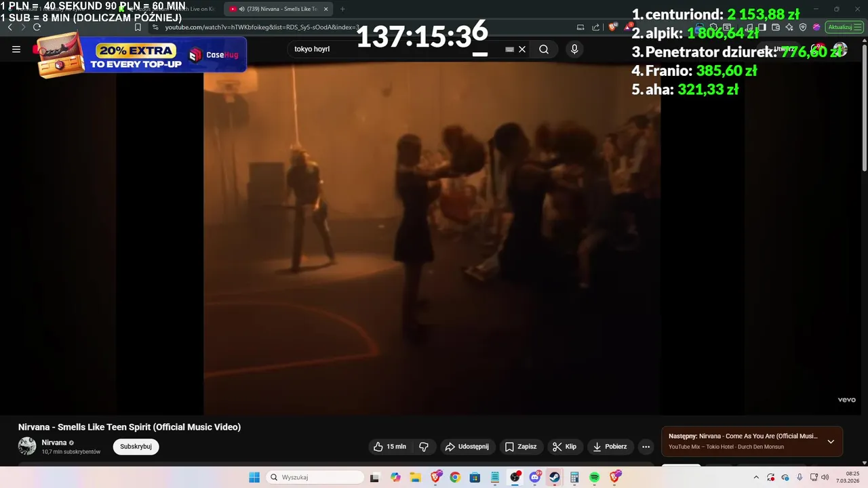Open File Explorer from the taskbar
The image size is (868, 488).
tap(415, 477)
